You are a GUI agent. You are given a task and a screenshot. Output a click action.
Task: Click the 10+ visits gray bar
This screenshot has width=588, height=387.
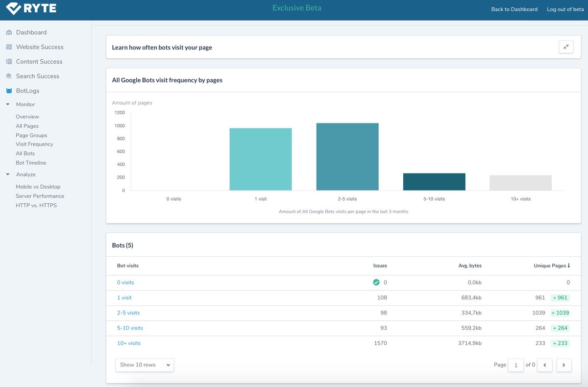click(x=520, y=183)
